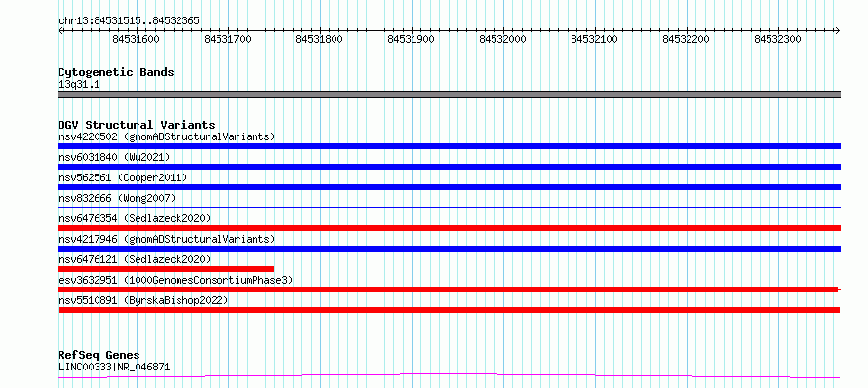
Task: Select the blue bar under nsv4217946
Action: point(449,249)
